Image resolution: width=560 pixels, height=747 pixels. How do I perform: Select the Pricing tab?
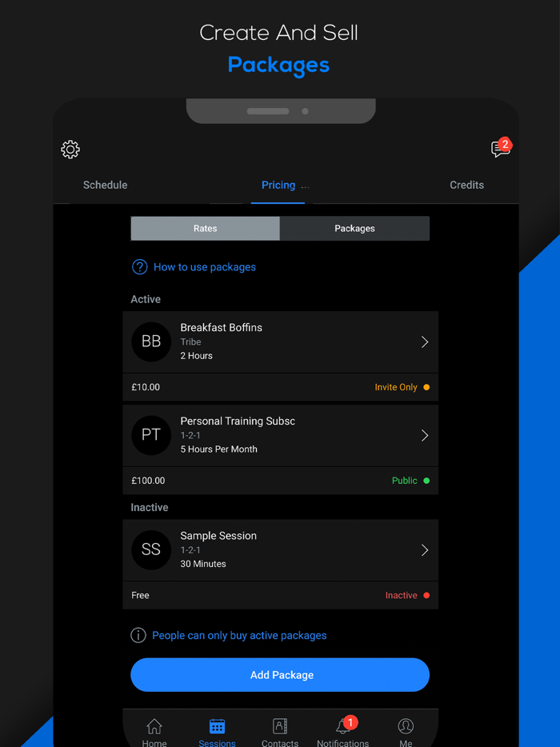(x=278, y=185)
